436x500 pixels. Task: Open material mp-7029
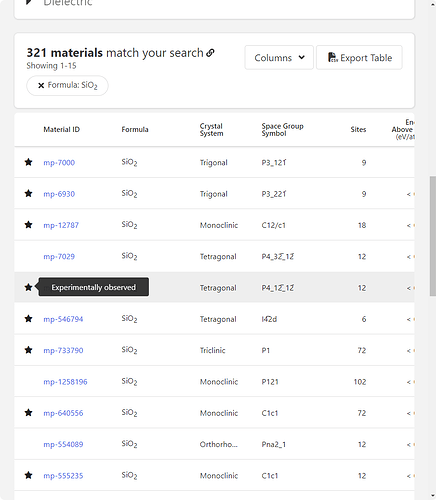(x=59, y=257)
